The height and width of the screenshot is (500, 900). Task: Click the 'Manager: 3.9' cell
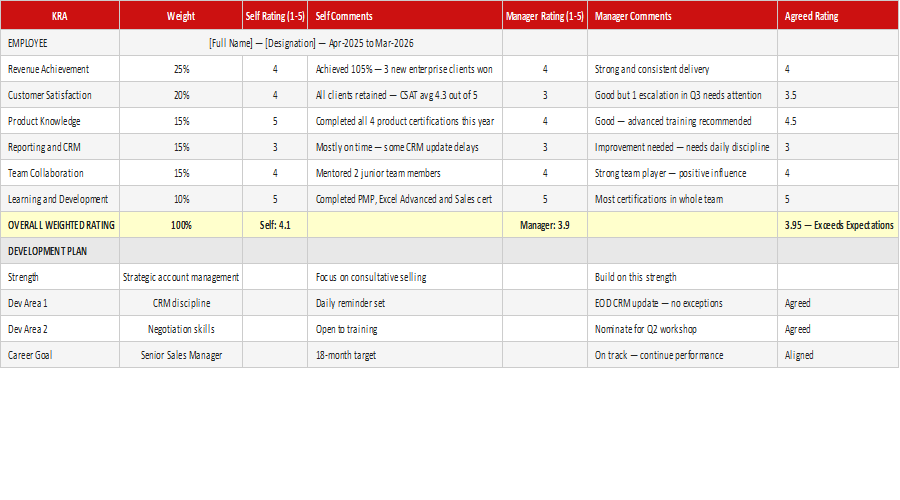coord(545,225)
